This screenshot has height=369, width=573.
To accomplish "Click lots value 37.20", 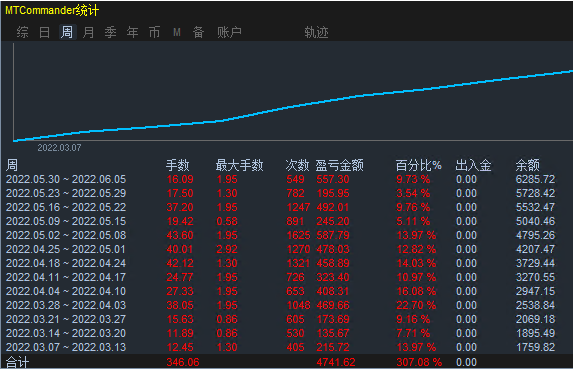I will [180, 207].
